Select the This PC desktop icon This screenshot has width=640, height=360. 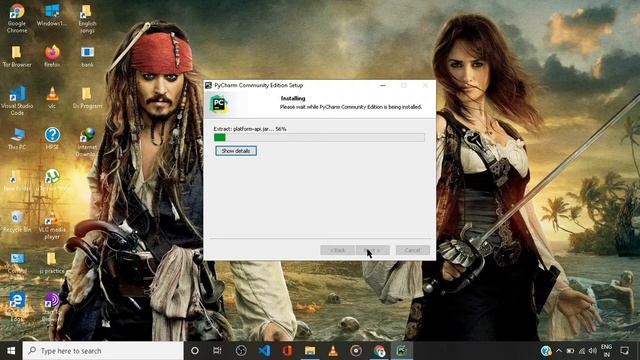click(x=17, y=139)
